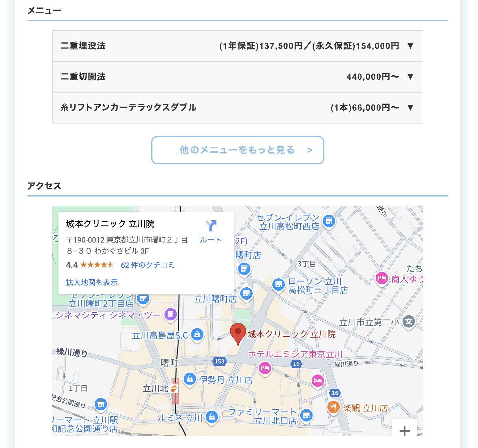Select セブン-イレブン 立川高松町西店 store marker
478x448 pixels.
click(329, 221)
